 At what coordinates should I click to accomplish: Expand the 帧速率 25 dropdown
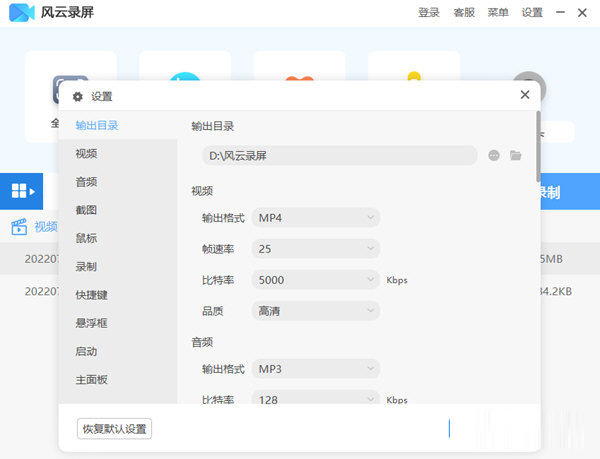(x=316, y=249)
